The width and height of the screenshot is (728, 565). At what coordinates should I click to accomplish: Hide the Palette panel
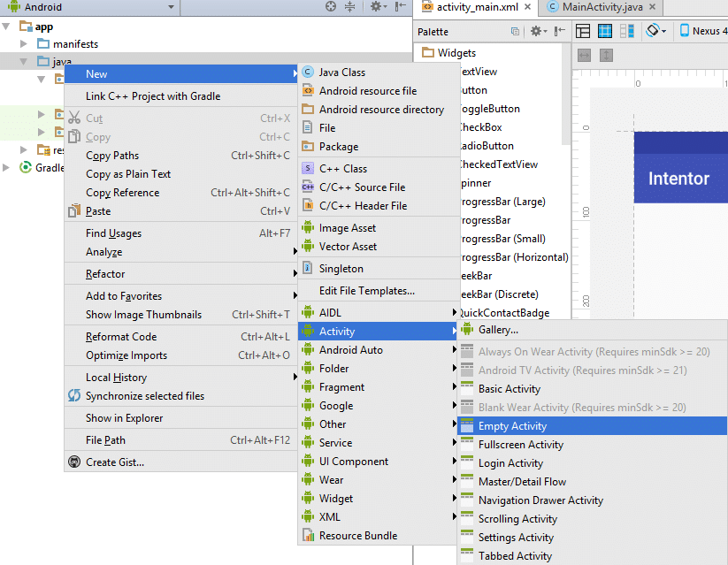click(560, 31)
